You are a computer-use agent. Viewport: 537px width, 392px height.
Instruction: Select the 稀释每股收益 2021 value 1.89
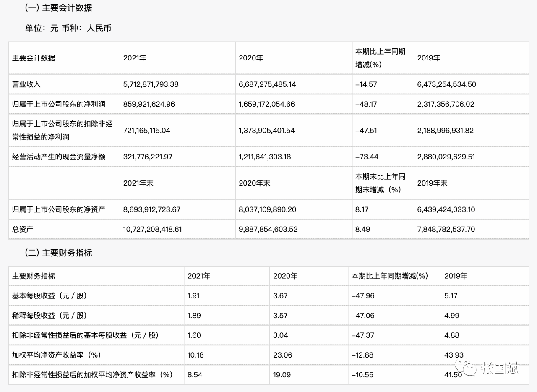[193, 315]
